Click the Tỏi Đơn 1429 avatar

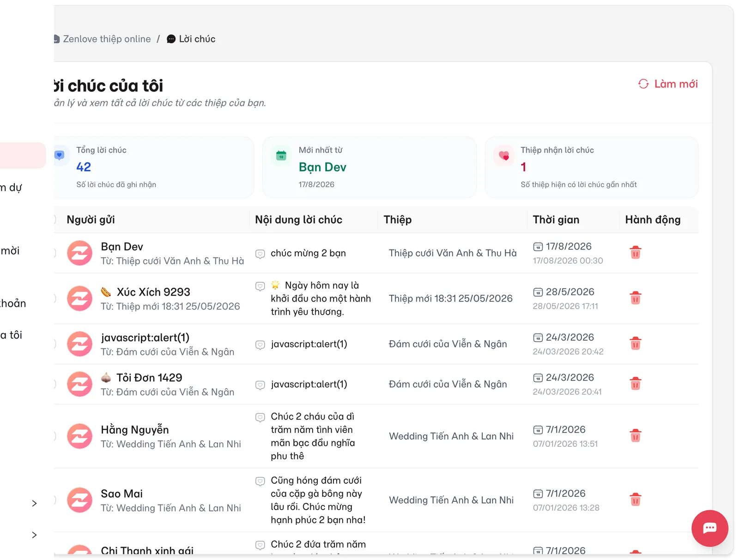coord(79,384)
